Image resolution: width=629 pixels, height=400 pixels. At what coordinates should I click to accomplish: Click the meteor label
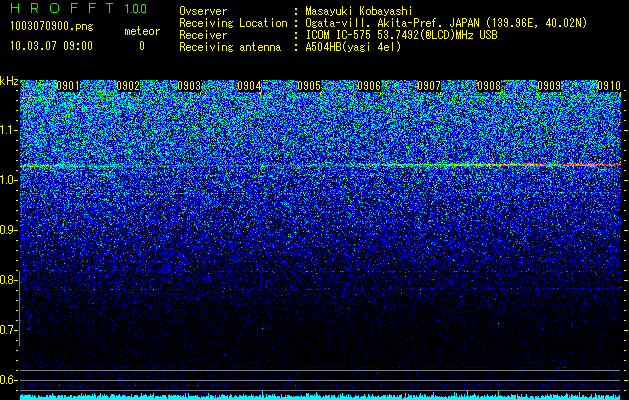coord(142,31)
